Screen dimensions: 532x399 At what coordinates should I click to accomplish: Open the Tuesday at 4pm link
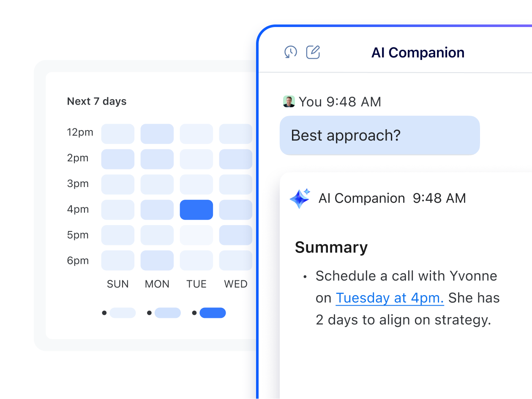390,298
